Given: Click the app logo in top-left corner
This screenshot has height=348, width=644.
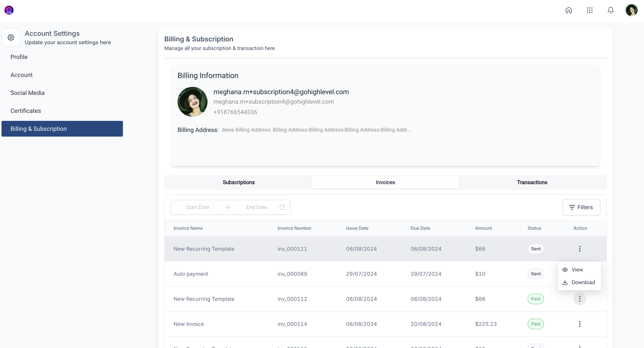Looking at the screenshot, I should 9,10.
